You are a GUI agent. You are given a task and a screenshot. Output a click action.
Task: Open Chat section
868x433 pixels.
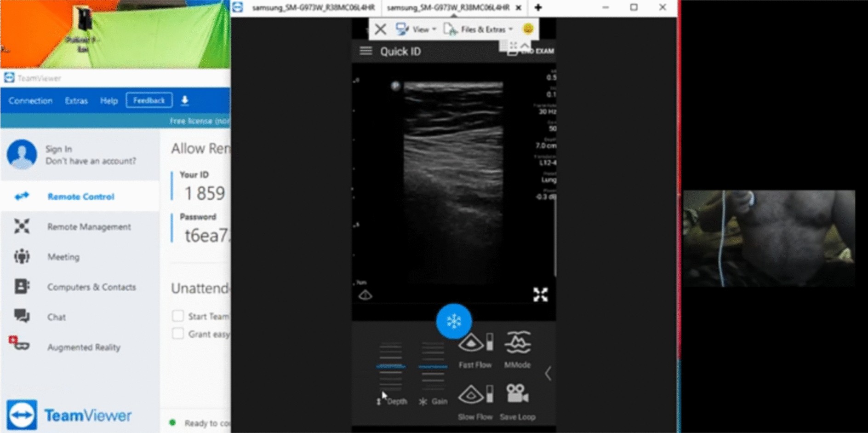(x=80, y=317)
